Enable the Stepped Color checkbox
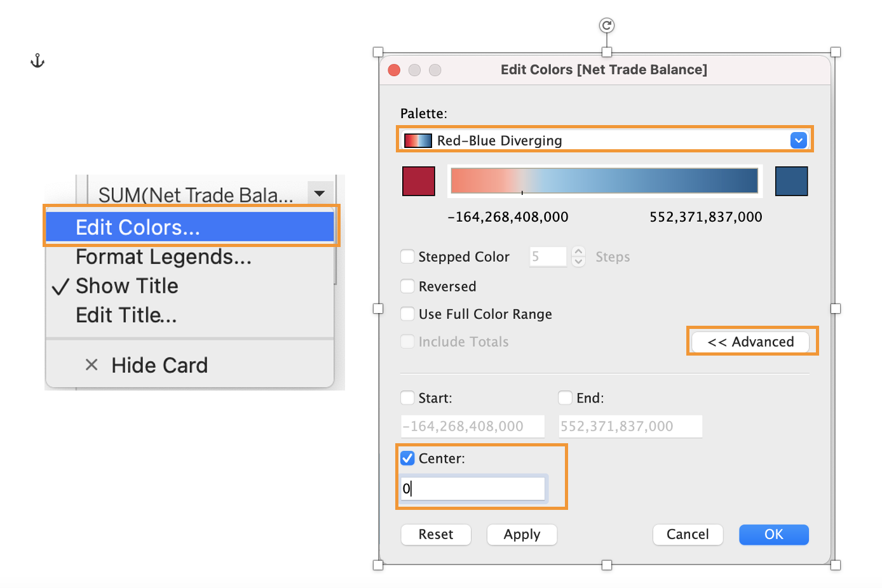 pyautogui.click(x=408, y=257)
